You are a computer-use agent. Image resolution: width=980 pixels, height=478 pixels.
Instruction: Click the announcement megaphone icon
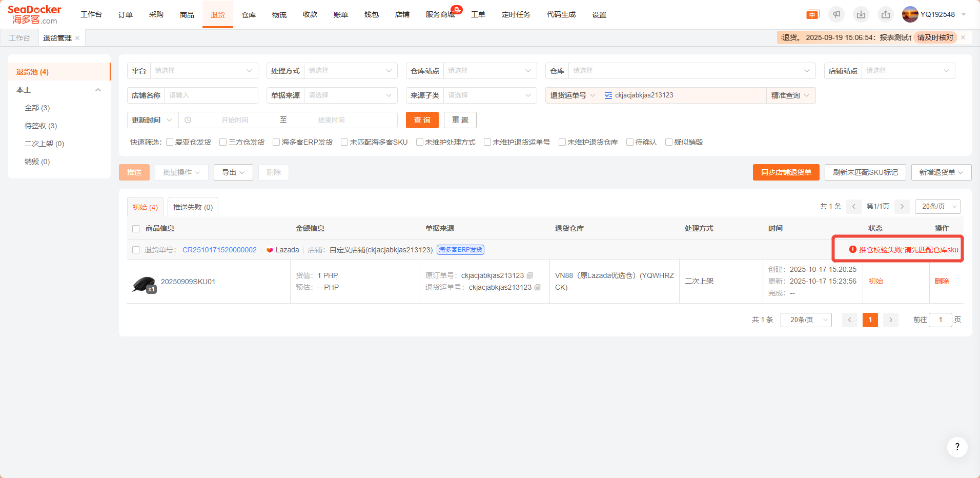pos(836,14)
